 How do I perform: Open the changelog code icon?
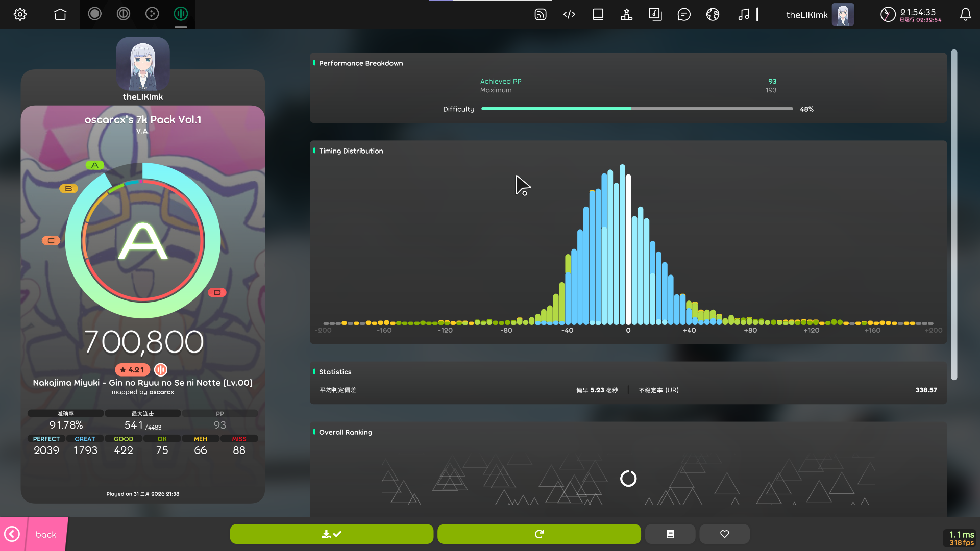coord(569,14)
